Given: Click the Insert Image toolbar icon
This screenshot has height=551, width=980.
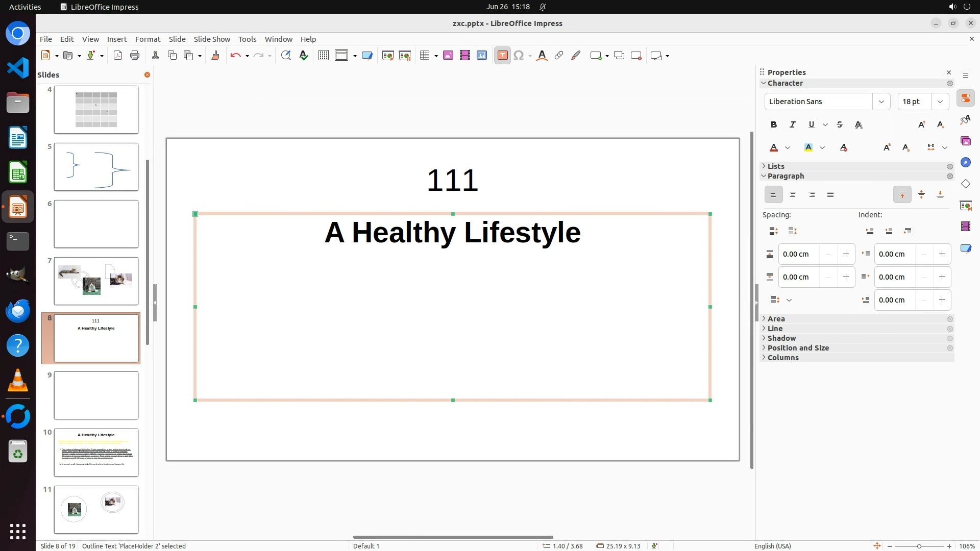Looking at the screenshot, I should (x=448, y=56).
